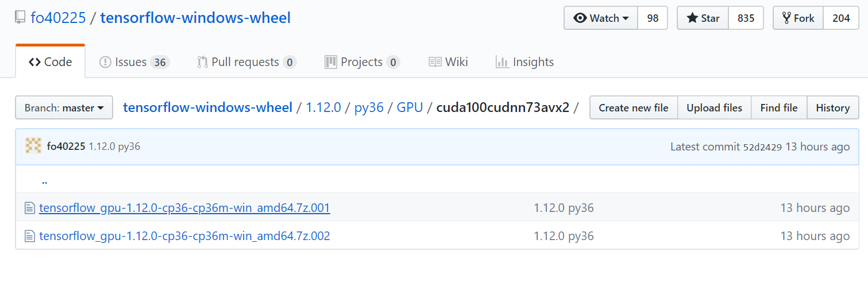This screenshot has width=868, height=282.
Task: View the 98 watchers count
Action: [x=653, y=18]
